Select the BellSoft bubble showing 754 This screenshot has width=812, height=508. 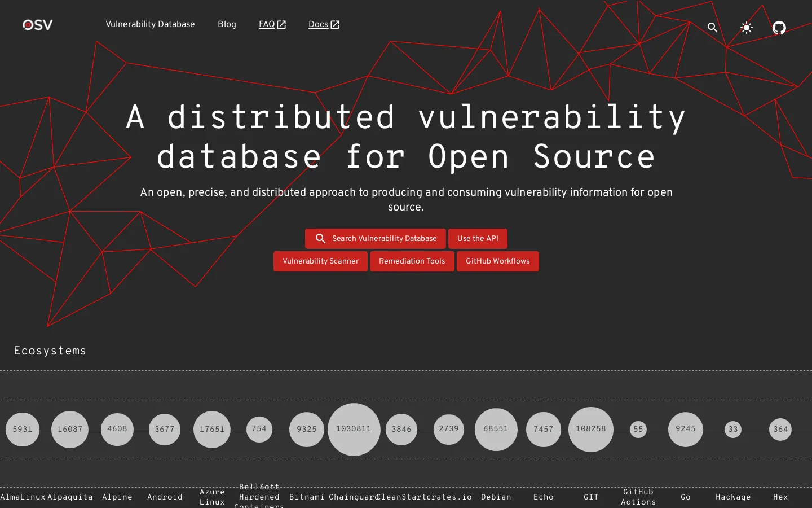[259, 429]
